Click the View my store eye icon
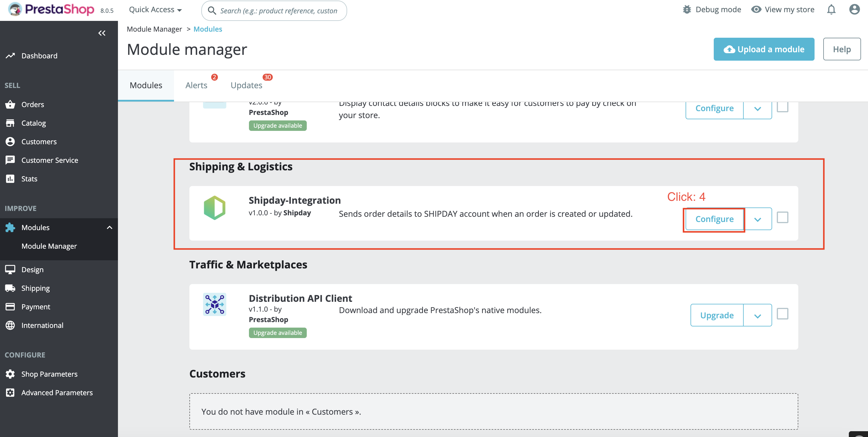868x437 pixels. (756, 9)
